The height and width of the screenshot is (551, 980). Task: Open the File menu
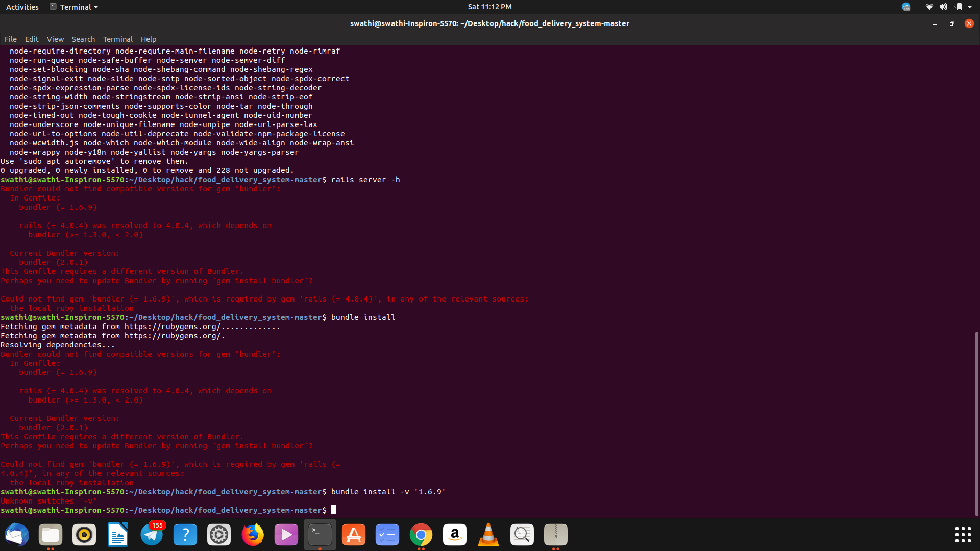point(11,39)
